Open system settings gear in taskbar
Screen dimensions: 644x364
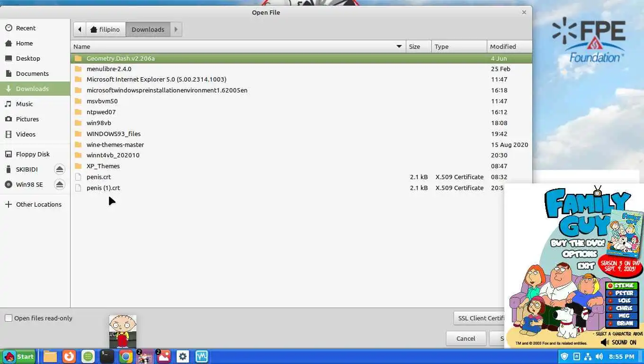(x=183, y=356)
